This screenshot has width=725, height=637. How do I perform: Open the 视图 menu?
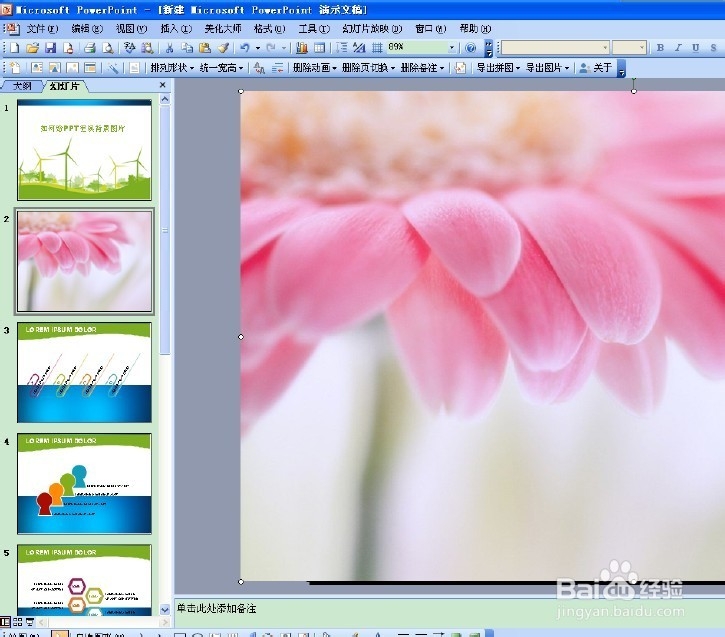(131, 29)
